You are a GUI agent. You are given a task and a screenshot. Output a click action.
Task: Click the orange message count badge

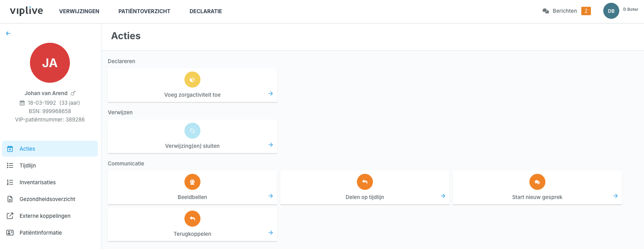coord(586,11)
